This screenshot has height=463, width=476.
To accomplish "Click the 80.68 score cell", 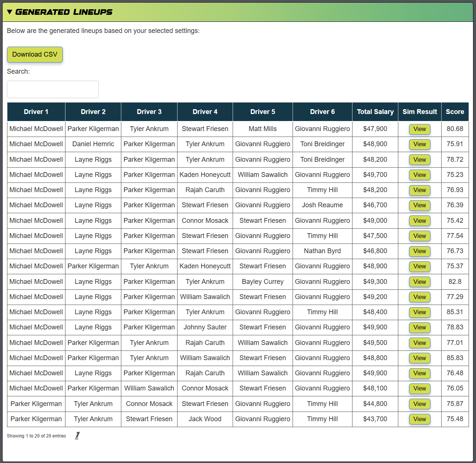I will [x=455, y=129].
